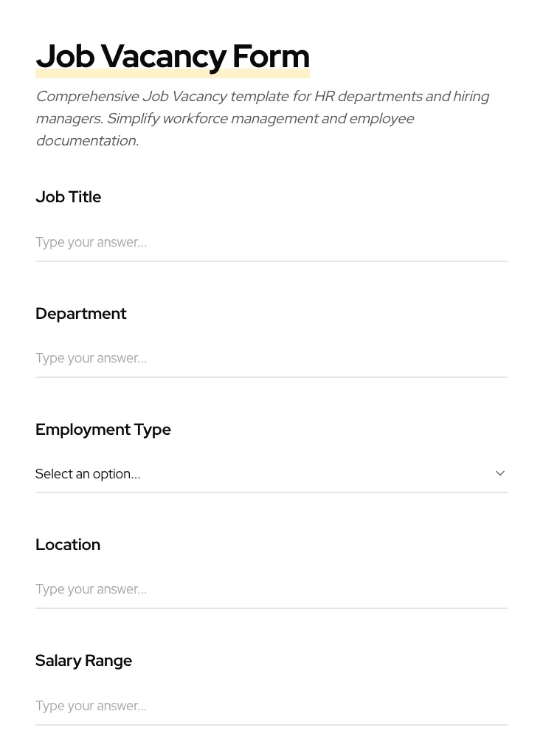Click the form description paragraph
Screen dimensions: 543x756
tap(262, 118)
